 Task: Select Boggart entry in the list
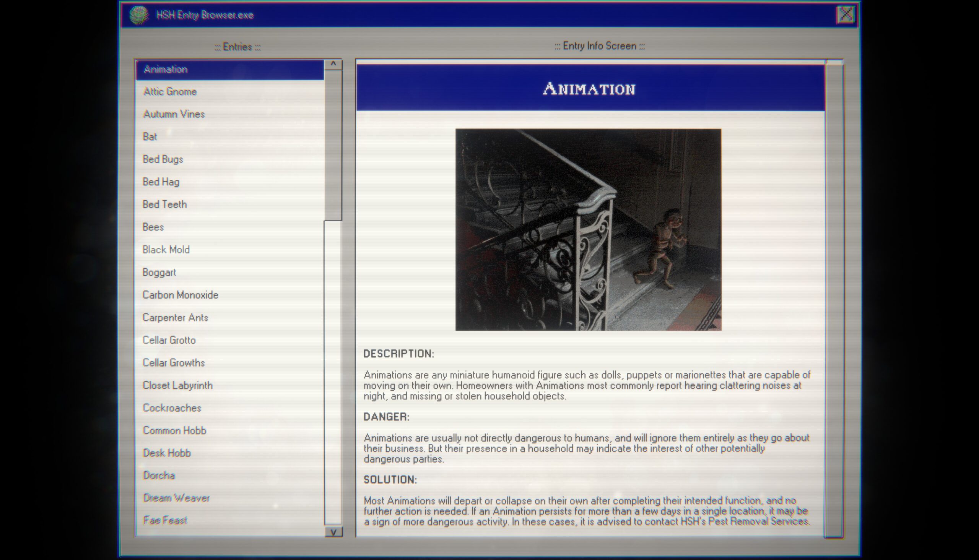(159, 272)
